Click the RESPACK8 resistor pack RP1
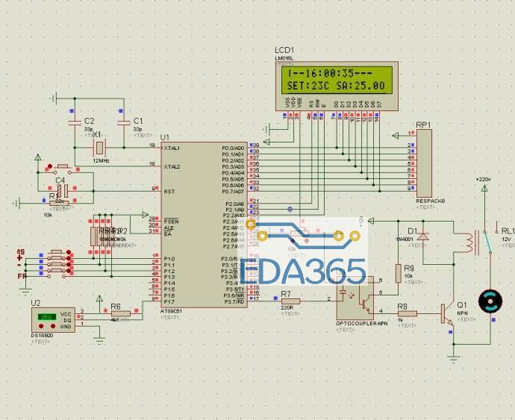Screen dimensions: 515x420 coord(425,163)
